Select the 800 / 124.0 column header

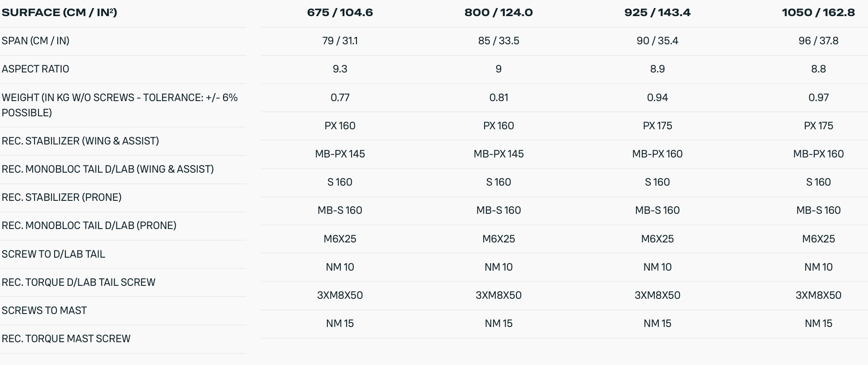[498, 13]
